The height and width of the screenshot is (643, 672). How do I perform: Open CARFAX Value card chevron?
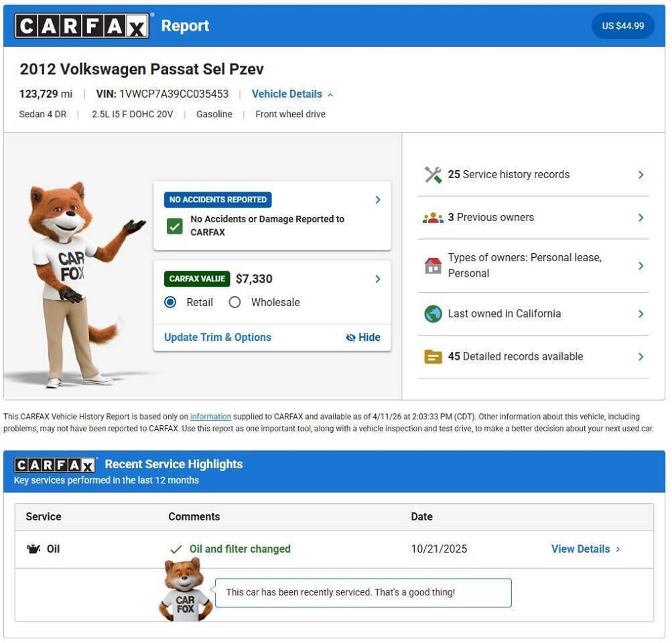pyautogui.click(x=378, y=279)
